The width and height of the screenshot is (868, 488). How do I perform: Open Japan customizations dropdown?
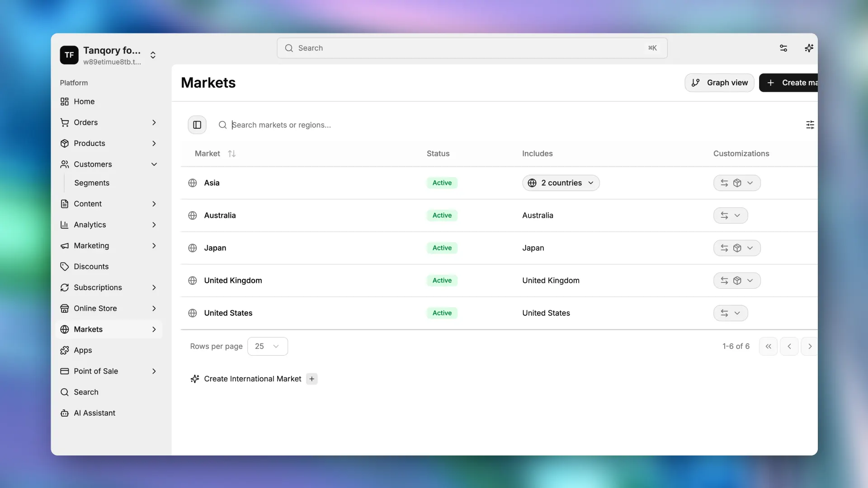coord(737,248)
